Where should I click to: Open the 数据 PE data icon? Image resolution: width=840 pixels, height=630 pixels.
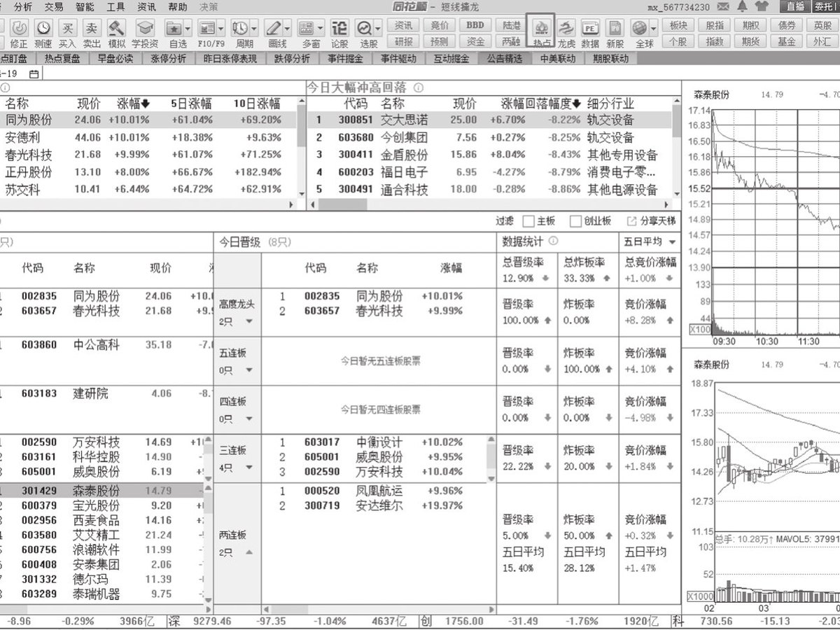[x=590, y=29]
